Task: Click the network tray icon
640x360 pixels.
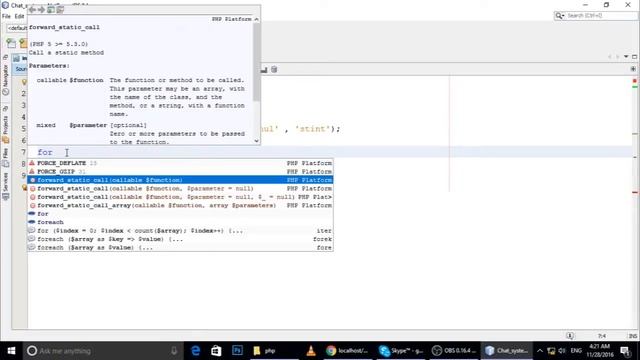Action: tap(551, 351)
